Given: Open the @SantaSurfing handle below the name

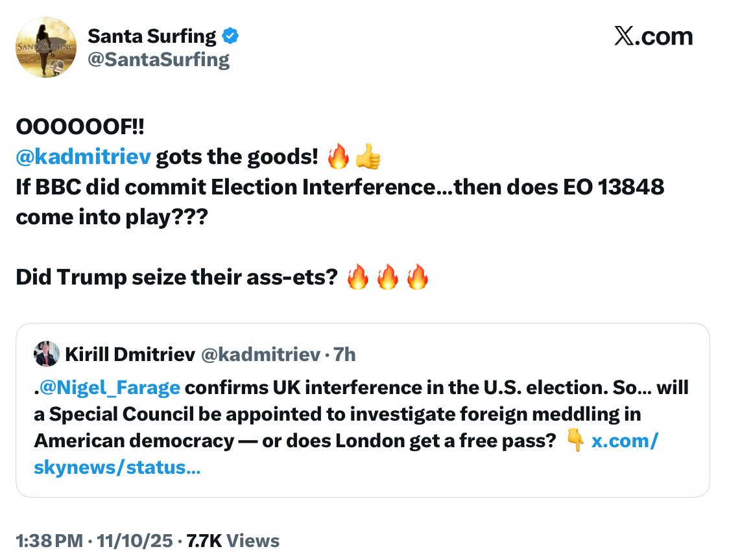Looking at the screenshot, I should (x=158, y=60).
